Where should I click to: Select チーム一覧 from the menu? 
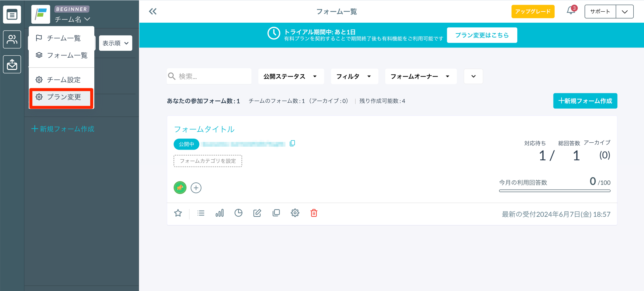62,38
